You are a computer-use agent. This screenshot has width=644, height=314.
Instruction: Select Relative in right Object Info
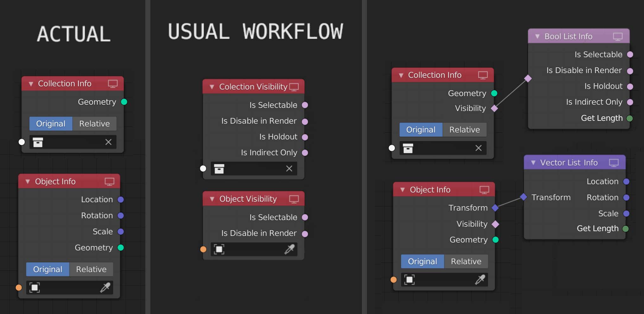(466, 262)
